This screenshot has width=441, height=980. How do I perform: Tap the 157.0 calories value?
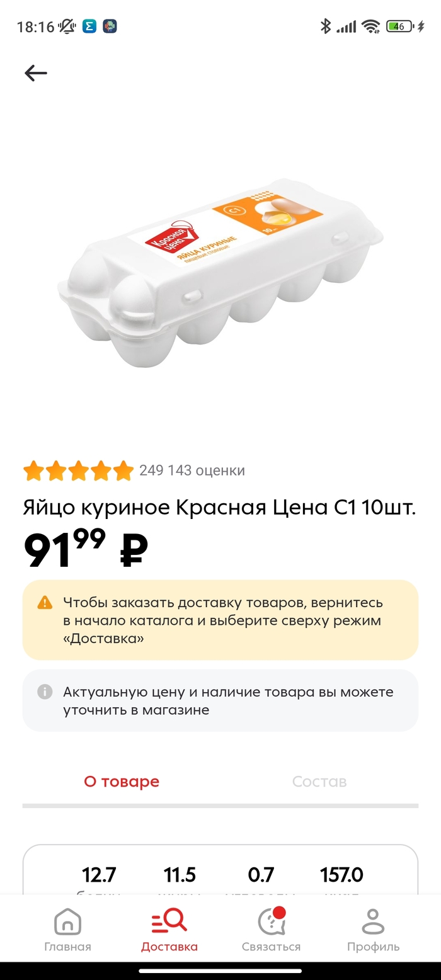point(341,875)
